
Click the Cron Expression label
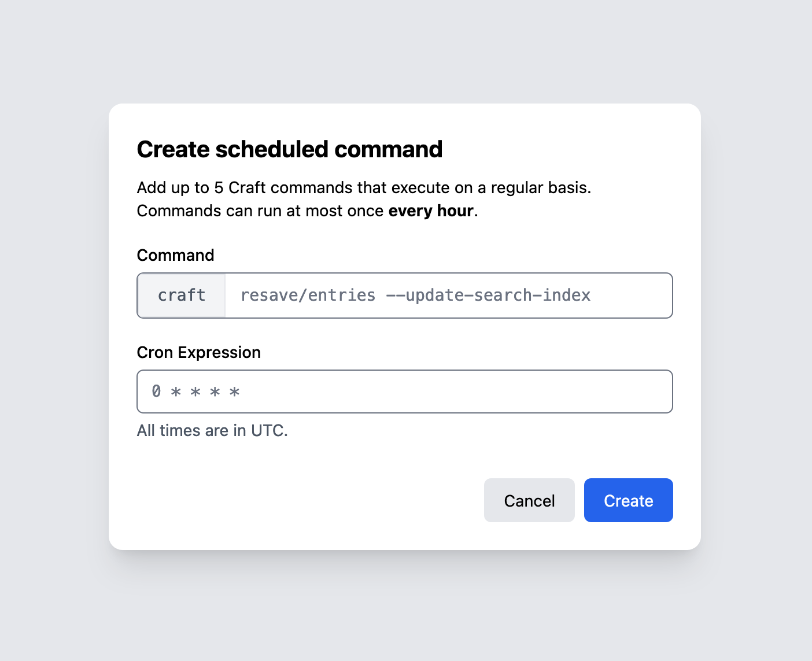point(198,352)
